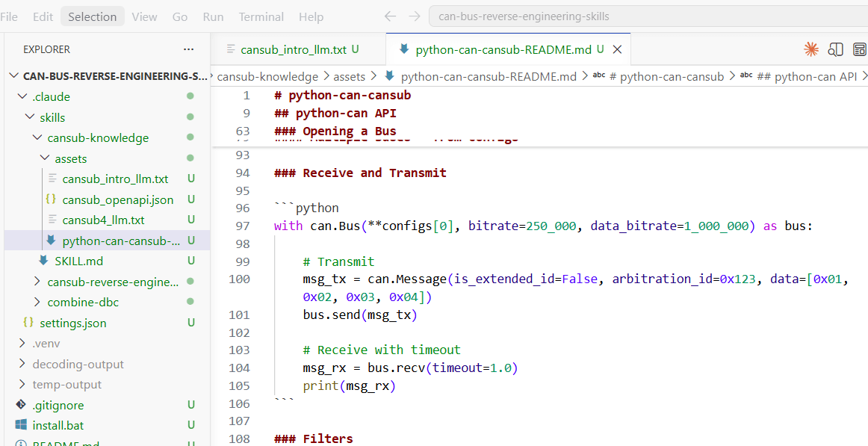This screenshot has width=868, height=446.
Task: Click the text file icon in cansub_intro_llm.txt tab
Action: click(x=232, y=49)
